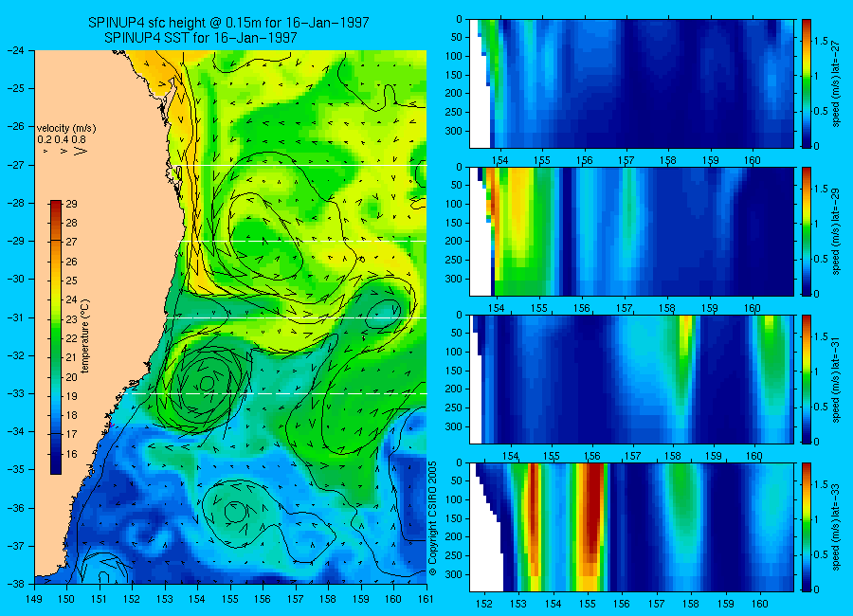Click the speed color bar beside lat=-29 panel
The width and height of the screenshot is (853, 616).
(x=806, y=231)
